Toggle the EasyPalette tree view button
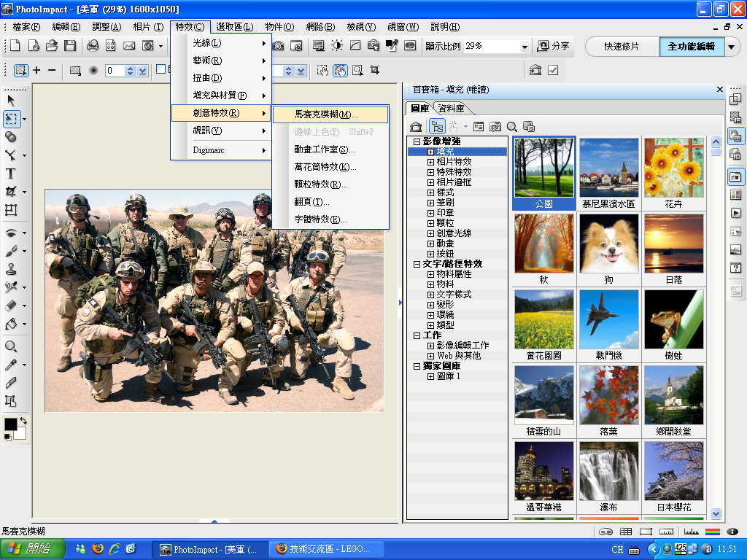Image resolution: width=747 pixels, height=560 pixels. [x=437, y=127]
